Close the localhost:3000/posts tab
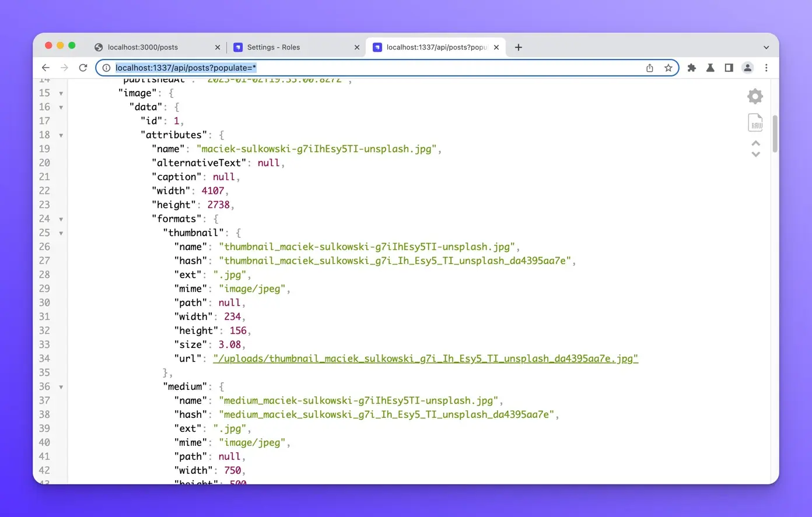This screenshot has width=812, height=517. [218, 47]
